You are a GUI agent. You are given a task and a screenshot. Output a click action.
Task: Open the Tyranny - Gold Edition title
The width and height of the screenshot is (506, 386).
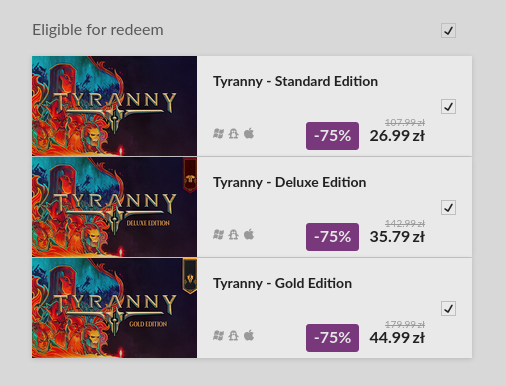(282, 284)
